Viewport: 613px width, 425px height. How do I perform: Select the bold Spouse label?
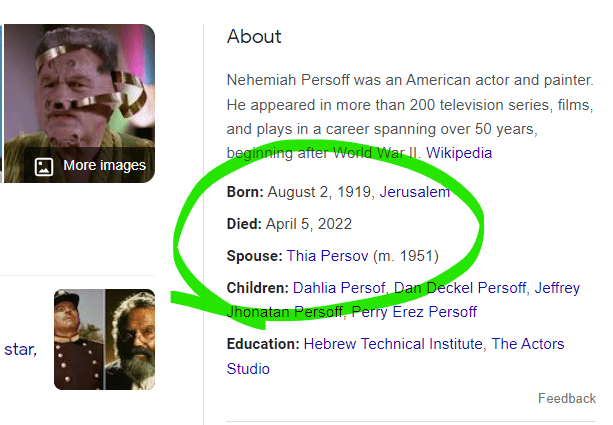[x=254, y=255]
